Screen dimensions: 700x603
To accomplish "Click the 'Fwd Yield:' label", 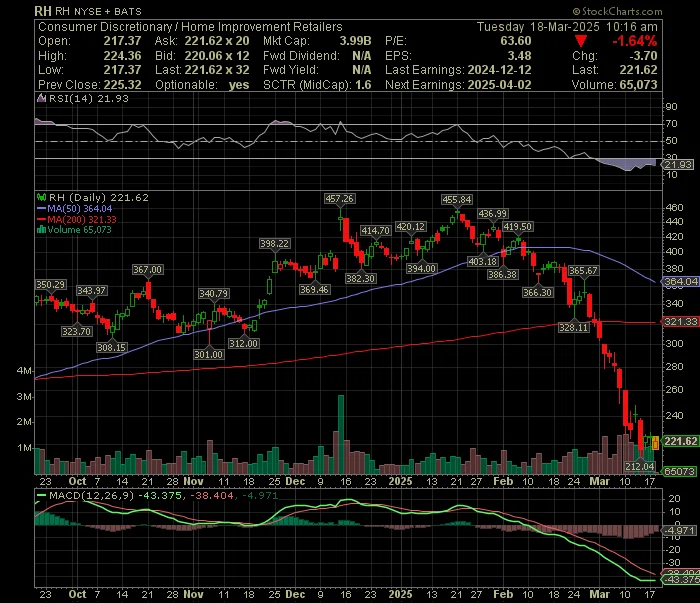I will tap(291, 70).
